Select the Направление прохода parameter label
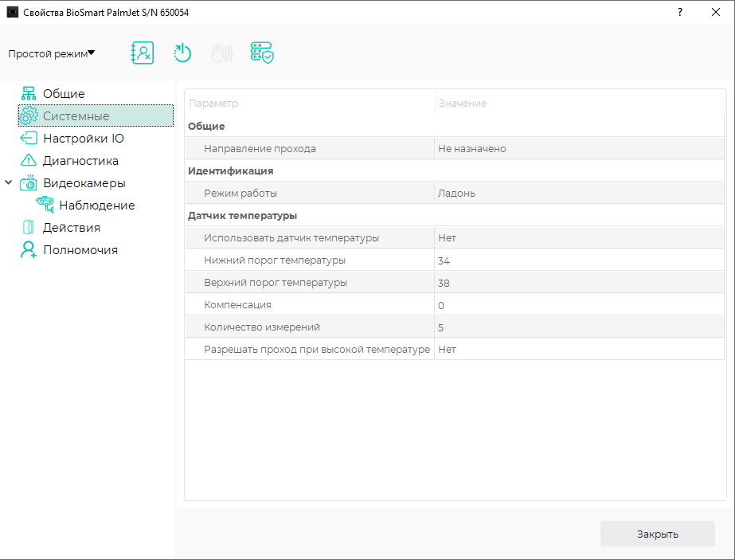 (260, 149)
